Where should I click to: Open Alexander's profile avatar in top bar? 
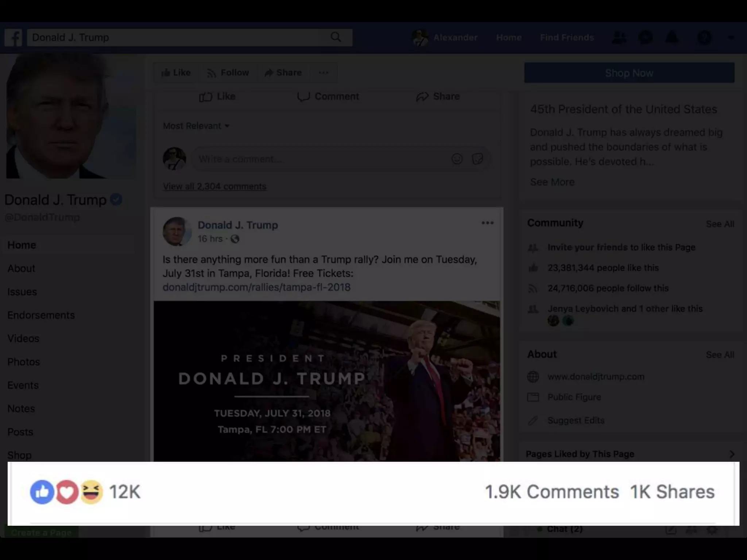(x=420, y=38)
